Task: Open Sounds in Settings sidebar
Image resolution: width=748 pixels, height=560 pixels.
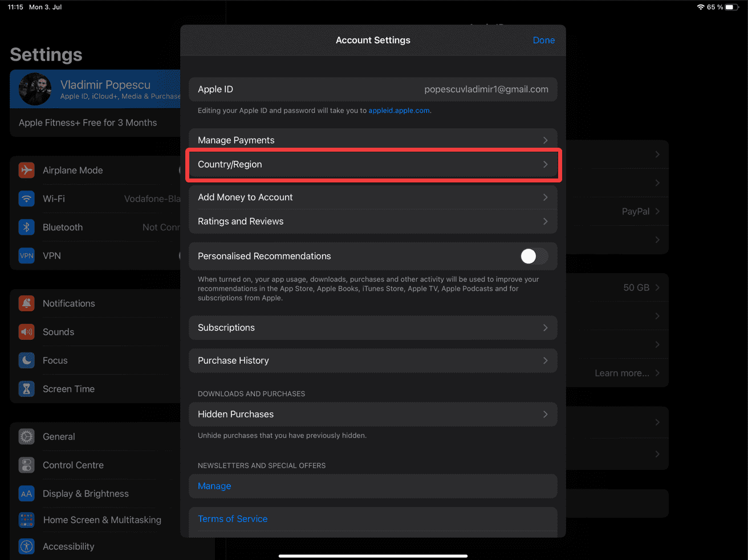Action: (95, 332)
